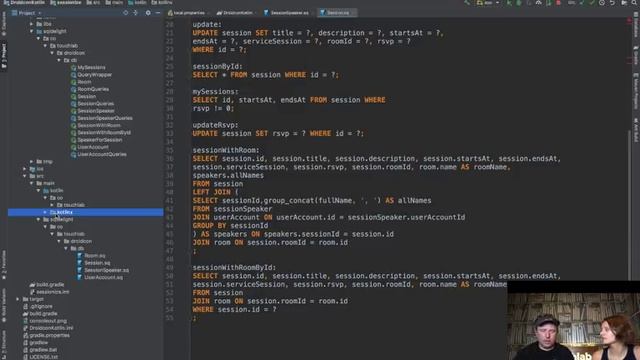Click the Show history clock icon
Image resolution: width=640 pixels, height=360 pixels.
pos(602,2)
